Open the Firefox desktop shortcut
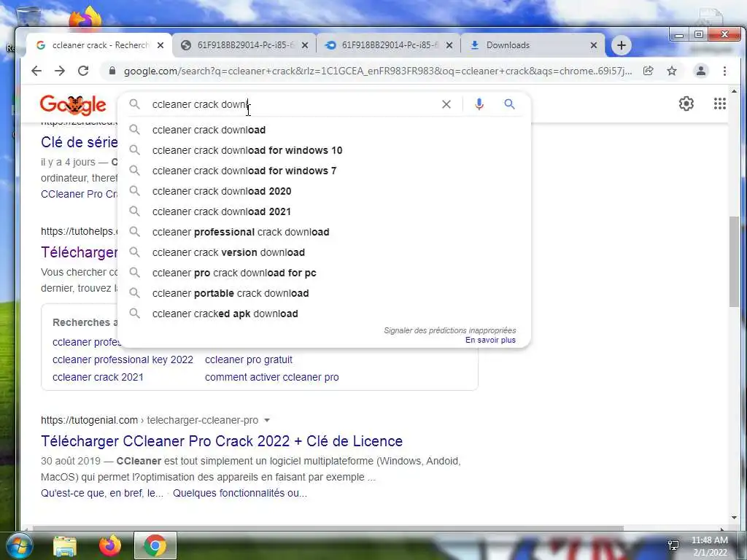Image resolution: width=747 pixels, height=560 pixels. (x=85, y=18)
